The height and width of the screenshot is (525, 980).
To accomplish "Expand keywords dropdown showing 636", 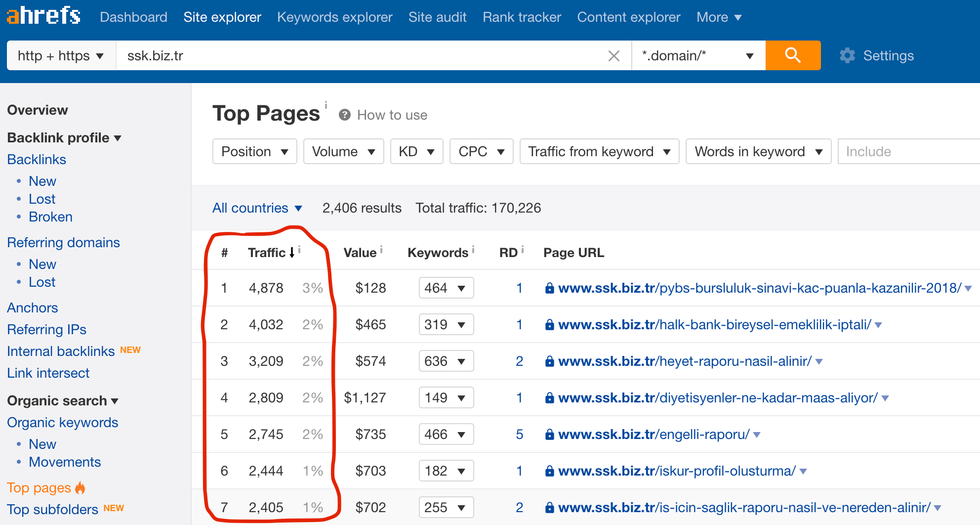I will point(446,361).
